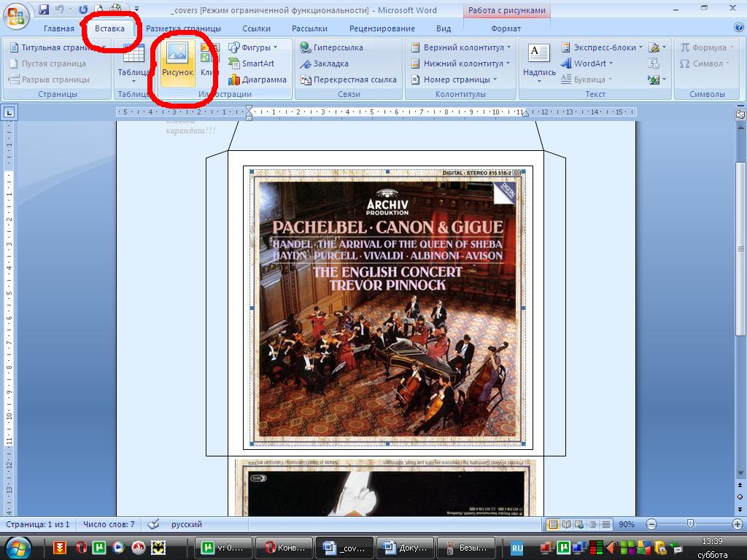Switch to the Доку... Word taskbar window
The width and height of the screenshot is (747, 560).
click(x=405, y=548)
